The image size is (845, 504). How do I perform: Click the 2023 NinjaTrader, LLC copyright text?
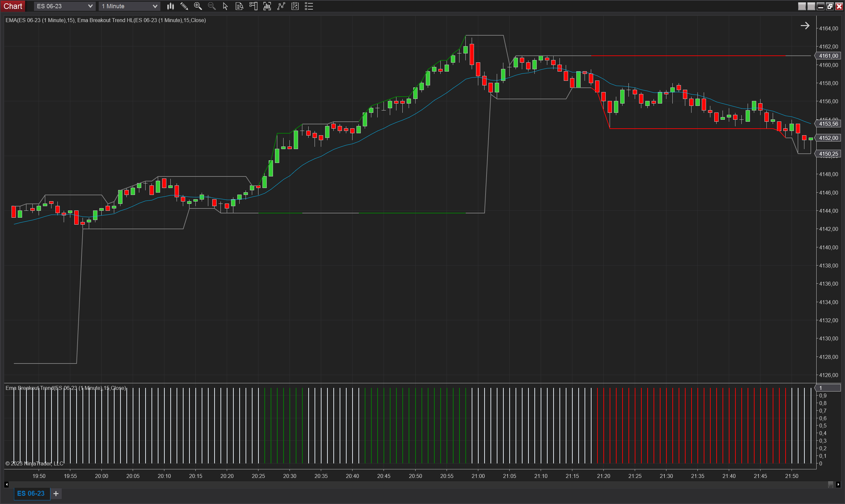pyautogui.click(x=34, y=463)
